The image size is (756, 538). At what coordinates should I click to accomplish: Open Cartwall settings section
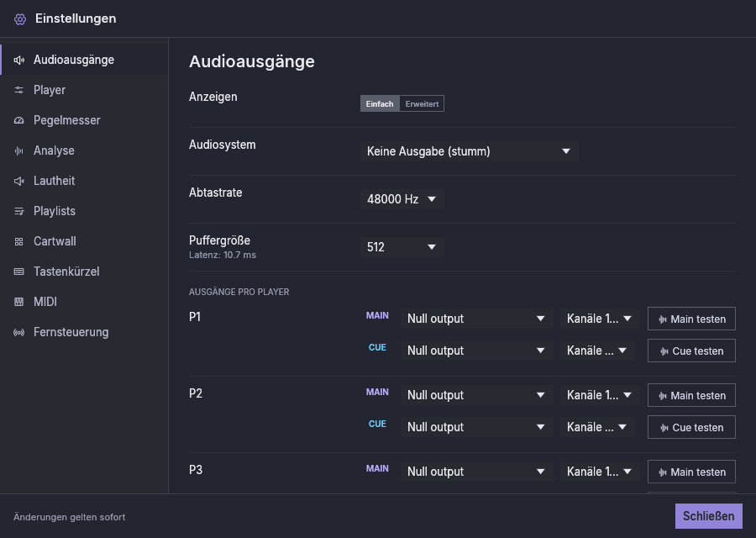click(x=84, y=241)
